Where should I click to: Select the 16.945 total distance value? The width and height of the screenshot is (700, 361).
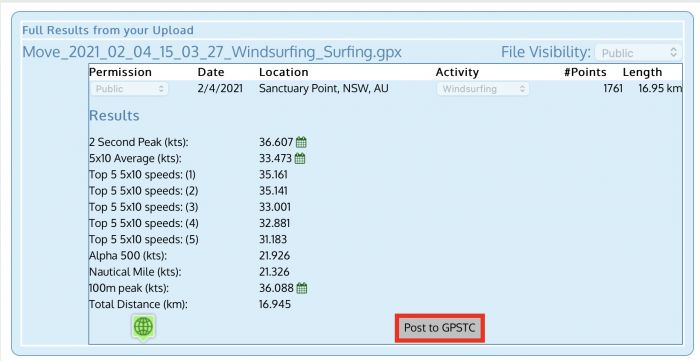(x=275, y=304)
